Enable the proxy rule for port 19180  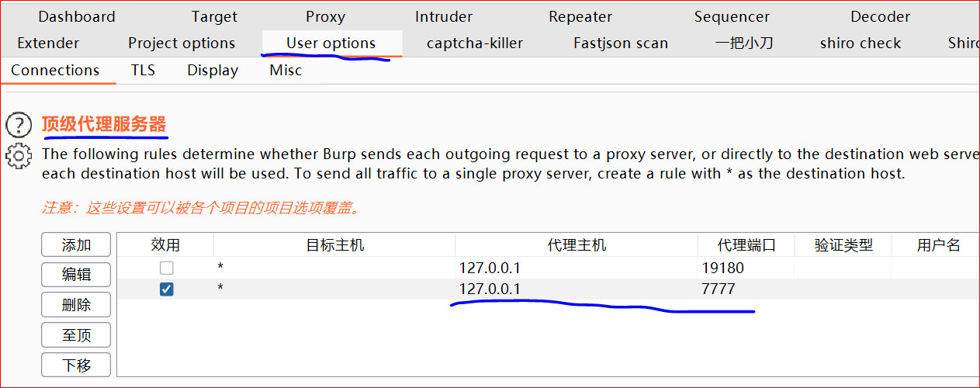click(166, 268)
